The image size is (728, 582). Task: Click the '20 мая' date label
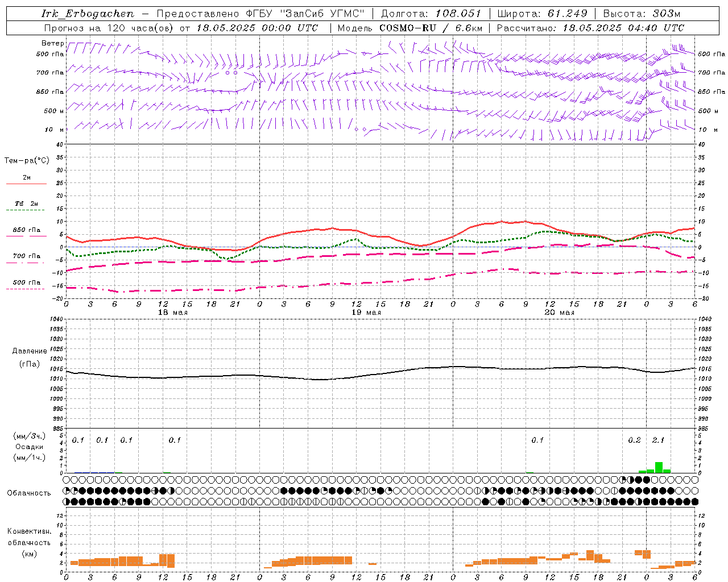(x=559, y=313)
